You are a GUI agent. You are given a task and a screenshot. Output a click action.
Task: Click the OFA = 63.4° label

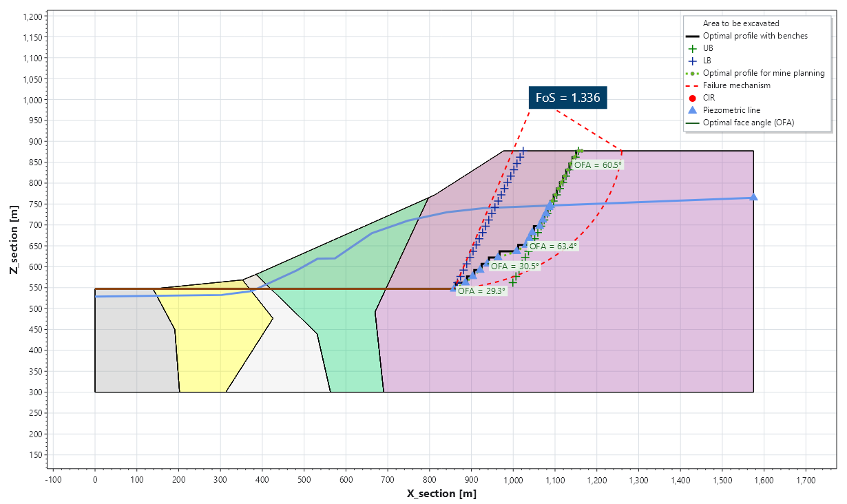click(x=553, y=246)
